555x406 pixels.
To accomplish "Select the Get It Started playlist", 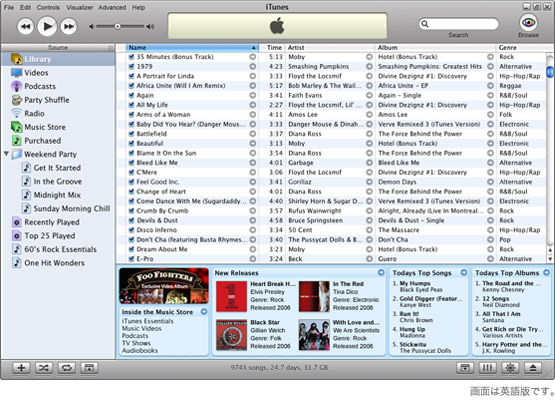I will pyautogui.click(x=58, y=168).
